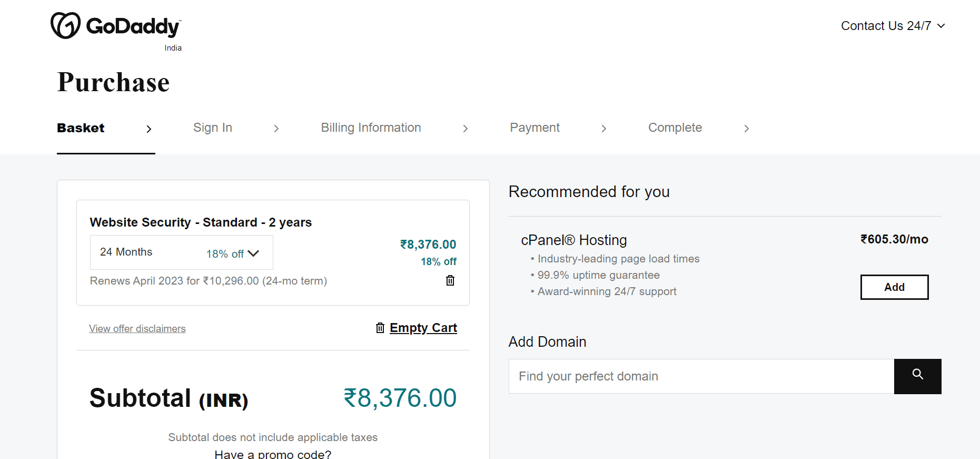The width and height of the screenshot is (980, 459).
Task: Click the Website Security - Standard title
Action: pyautogui.click(x=201, y=222)
